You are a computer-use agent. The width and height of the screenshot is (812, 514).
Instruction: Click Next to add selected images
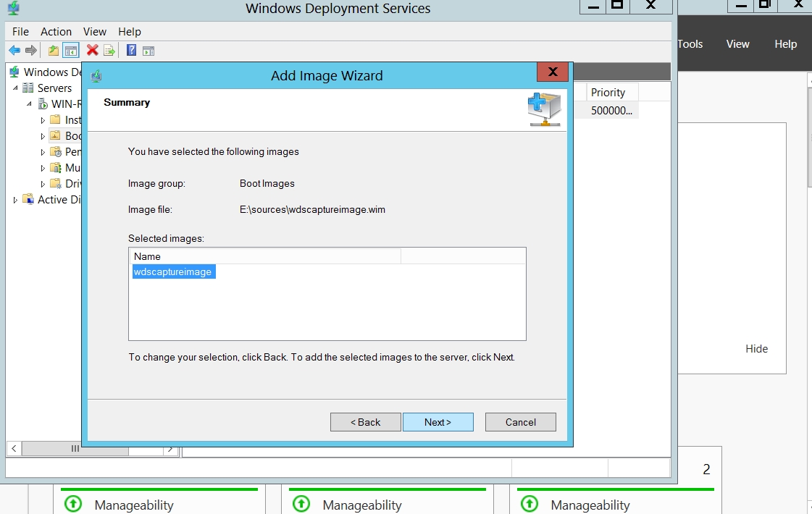point(438,422)
